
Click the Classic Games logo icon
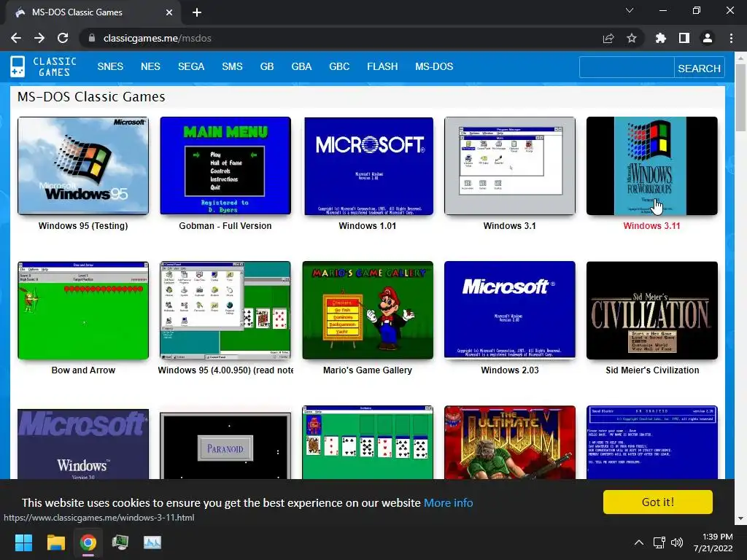(x=18, y=66)
